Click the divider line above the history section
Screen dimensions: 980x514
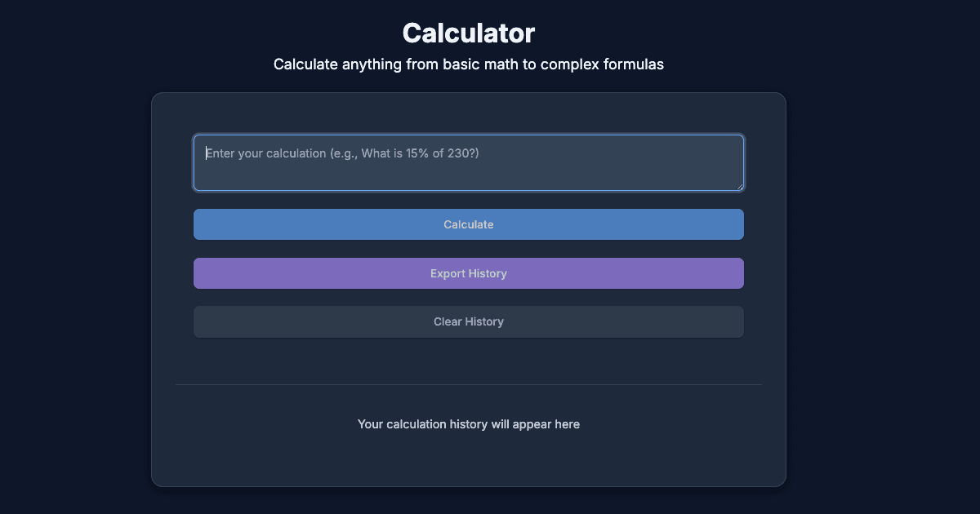pos(468,383)
